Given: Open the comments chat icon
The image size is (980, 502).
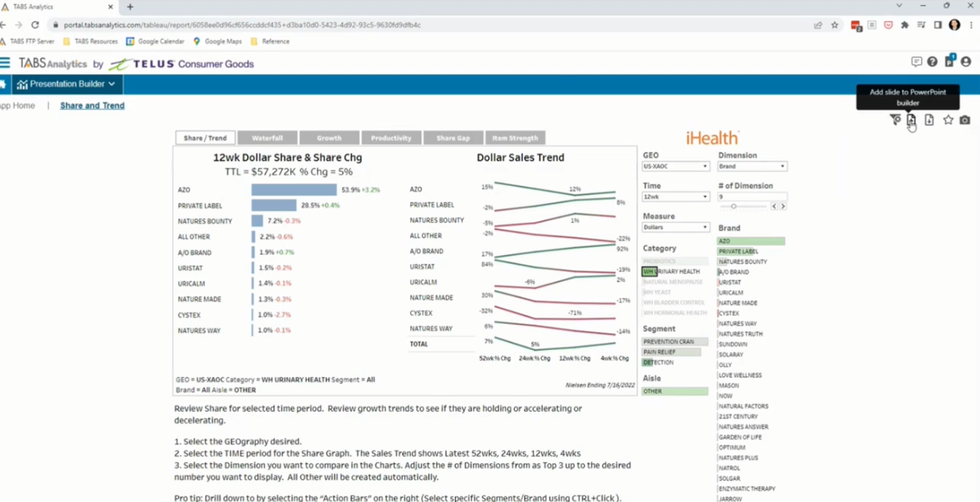Looking at the screenshot, I should pyautogui.click(x=917, y=62).
